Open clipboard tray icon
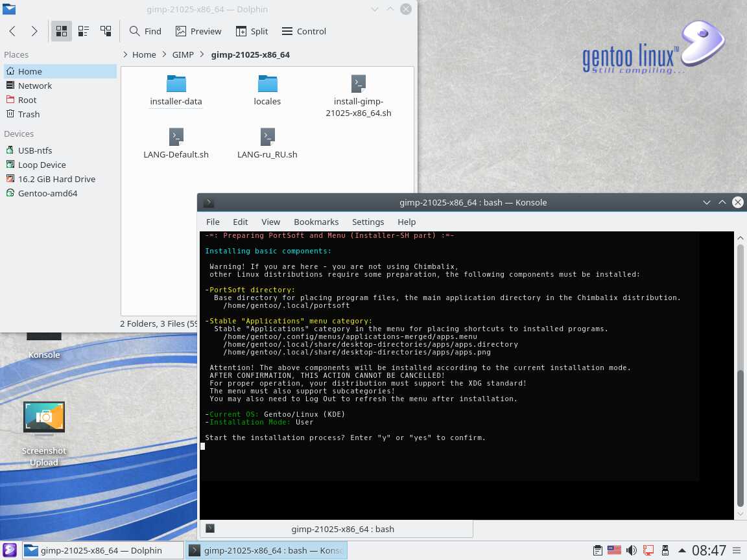Viewport: 747px width, 560px height. point(597,551)
